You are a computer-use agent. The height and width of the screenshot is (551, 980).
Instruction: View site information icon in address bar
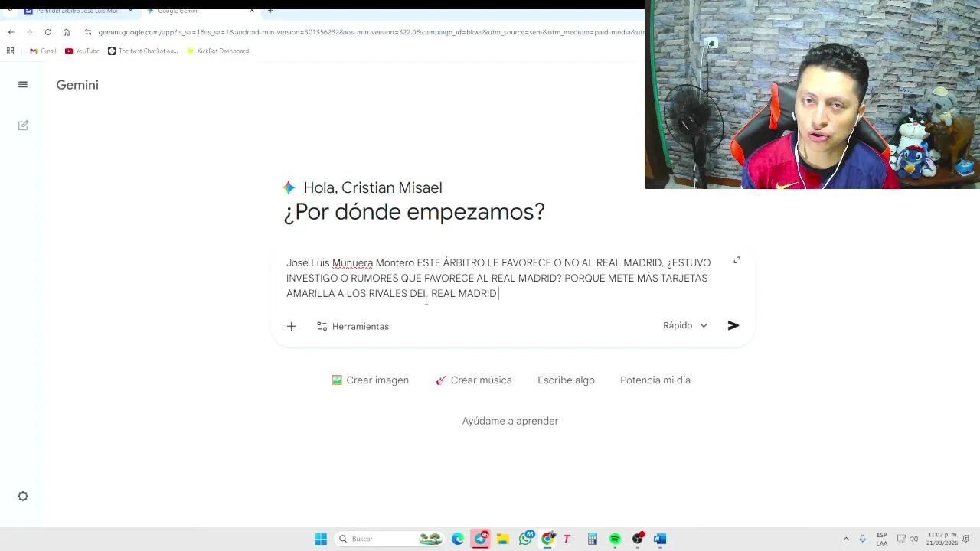pos(88,32)
